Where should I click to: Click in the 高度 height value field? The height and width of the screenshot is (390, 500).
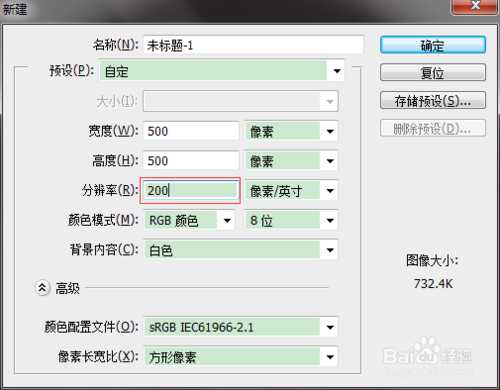tap(191, 161)
